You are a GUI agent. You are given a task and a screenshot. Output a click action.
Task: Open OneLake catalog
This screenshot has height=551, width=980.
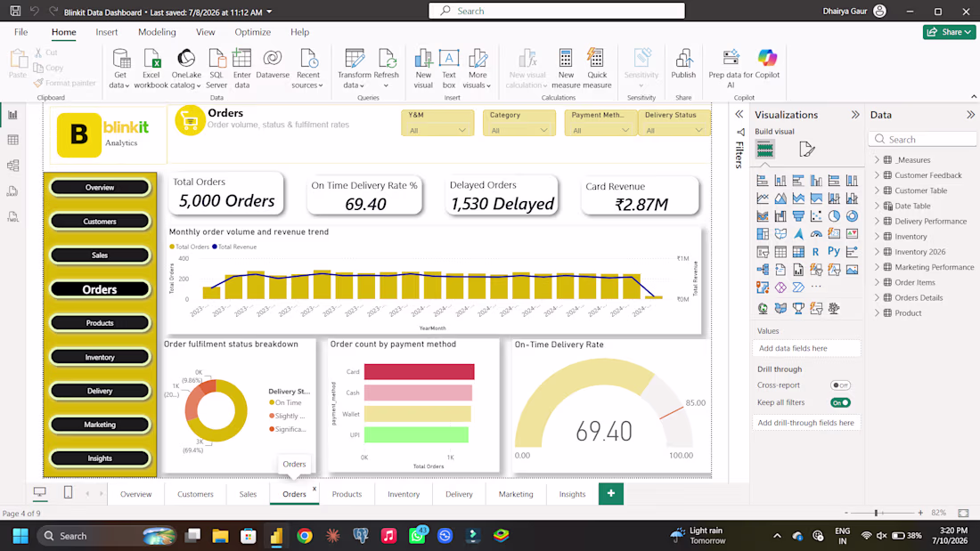[185, 69]
